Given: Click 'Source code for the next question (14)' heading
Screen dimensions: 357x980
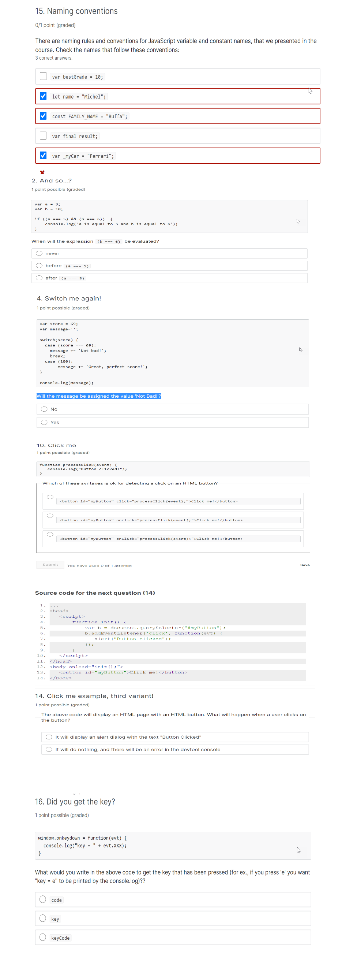Looking at the screenshot, I should [x=95, y=594].
